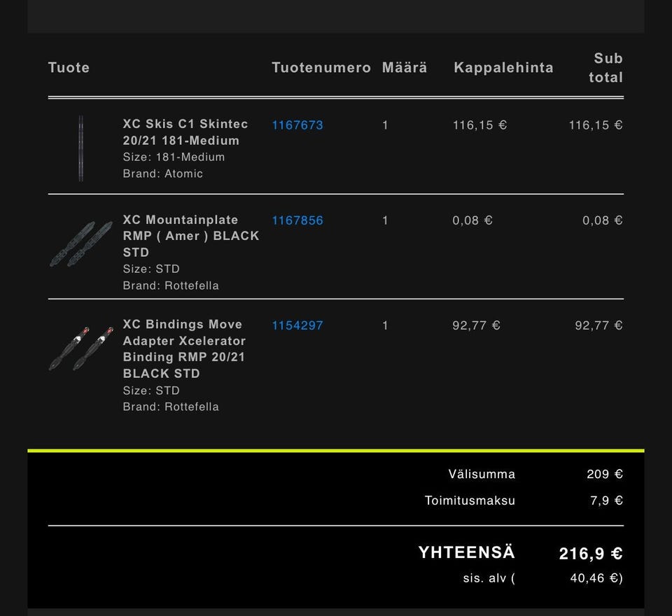This screenshot has width=672, height=616.
Task: Click the XC Skis C1 Skintec thumbnail
Action: [x=81, y=148]
